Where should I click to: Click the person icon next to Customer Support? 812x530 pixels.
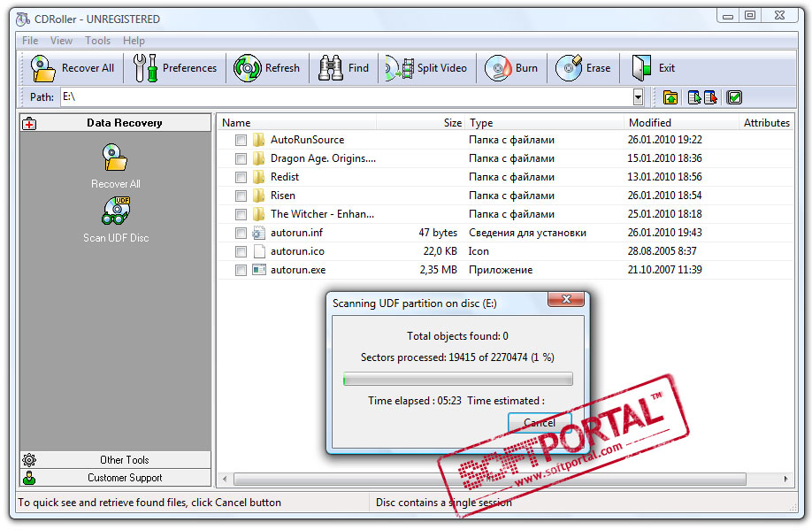tap(29, 477)
